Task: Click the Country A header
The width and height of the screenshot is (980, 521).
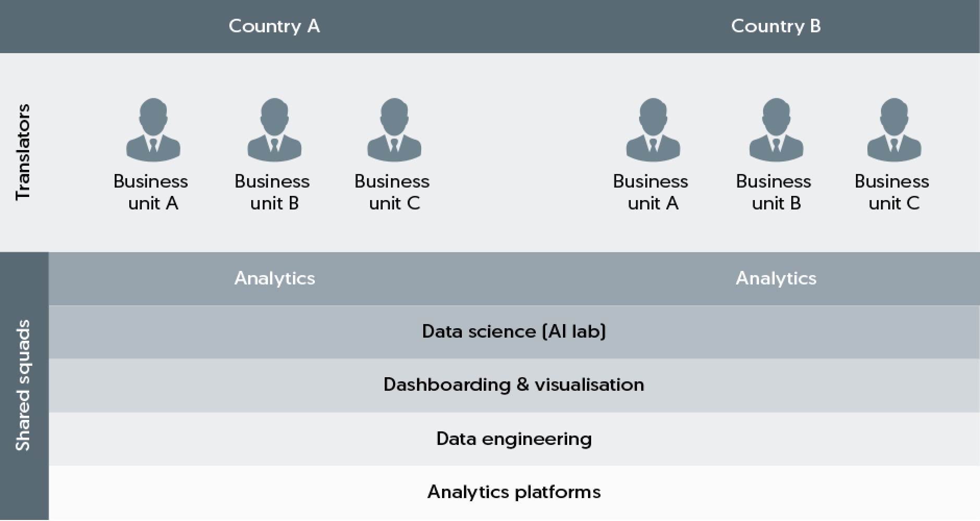Action: click(274, 26)
